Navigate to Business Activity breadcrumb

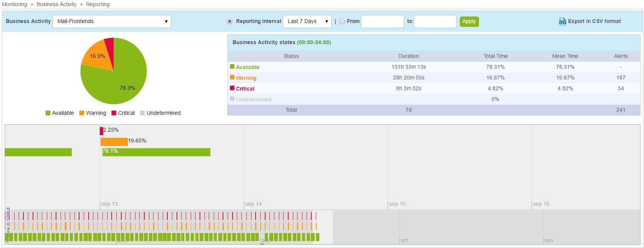(x=56, y=4)
